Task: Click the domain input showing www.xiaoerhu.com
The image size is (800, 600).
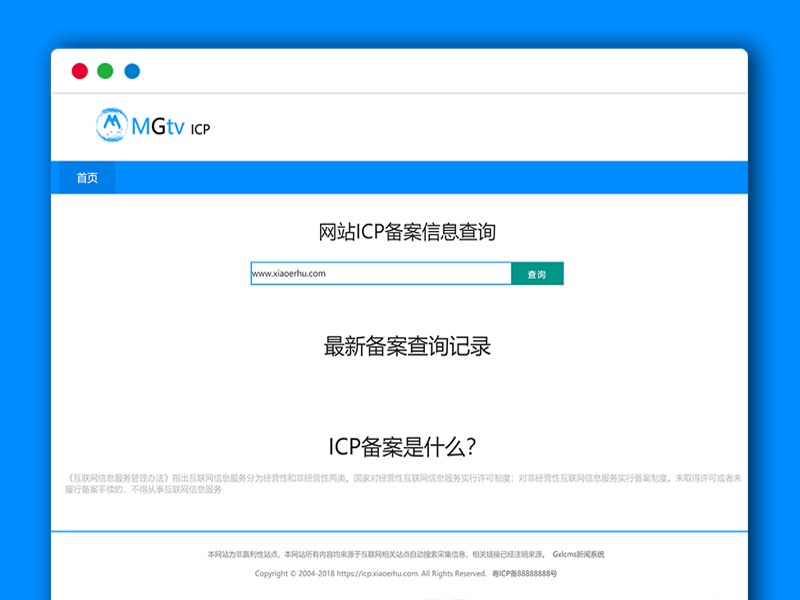Action: (380, 272)
